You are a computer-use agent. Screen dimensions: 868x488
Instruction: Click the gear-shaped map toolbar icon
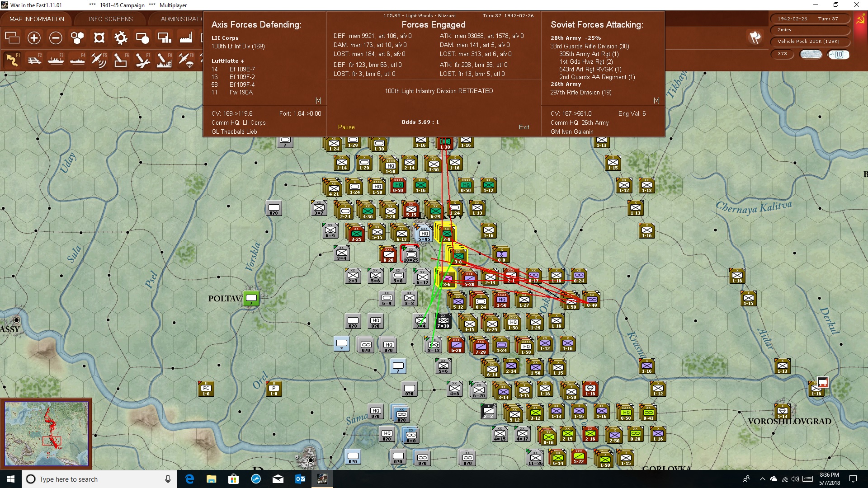(121, 38)
